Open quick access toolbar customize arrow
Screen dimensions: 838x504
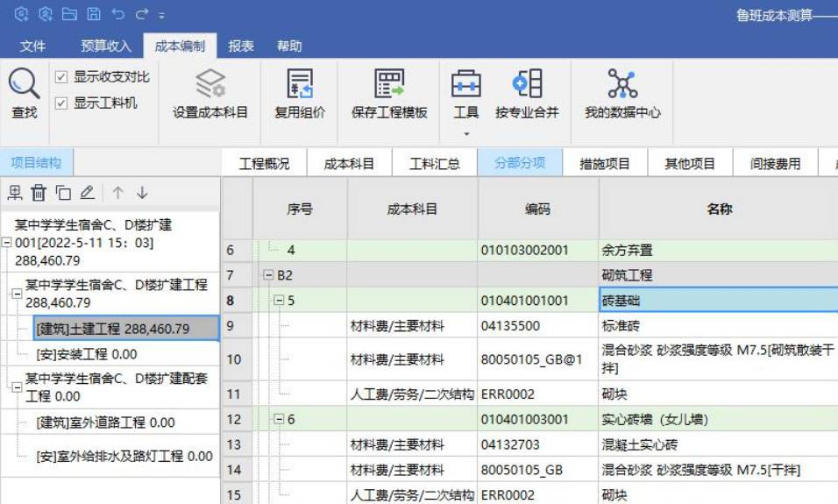[x=161, y=16]
